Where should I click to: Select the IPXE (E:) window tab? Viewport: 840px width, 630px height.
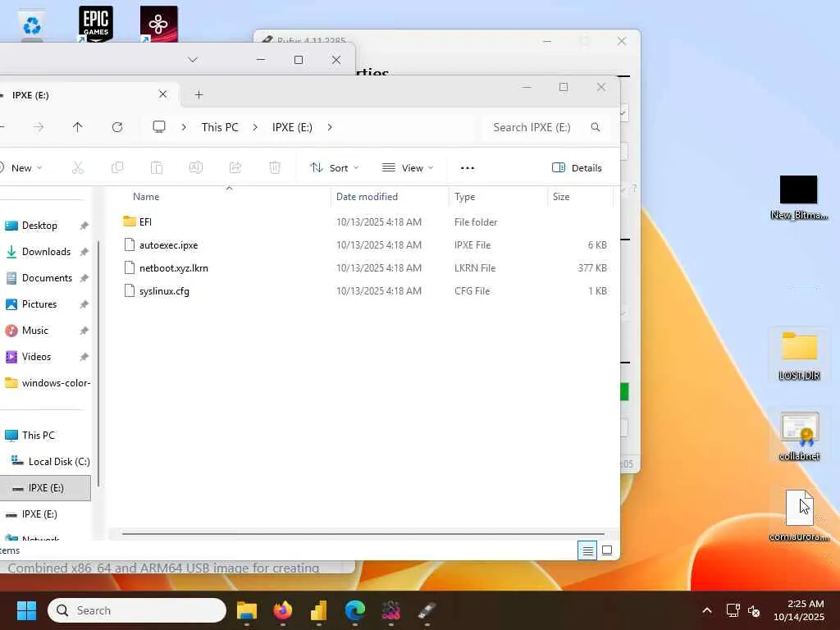coord(80,95)
